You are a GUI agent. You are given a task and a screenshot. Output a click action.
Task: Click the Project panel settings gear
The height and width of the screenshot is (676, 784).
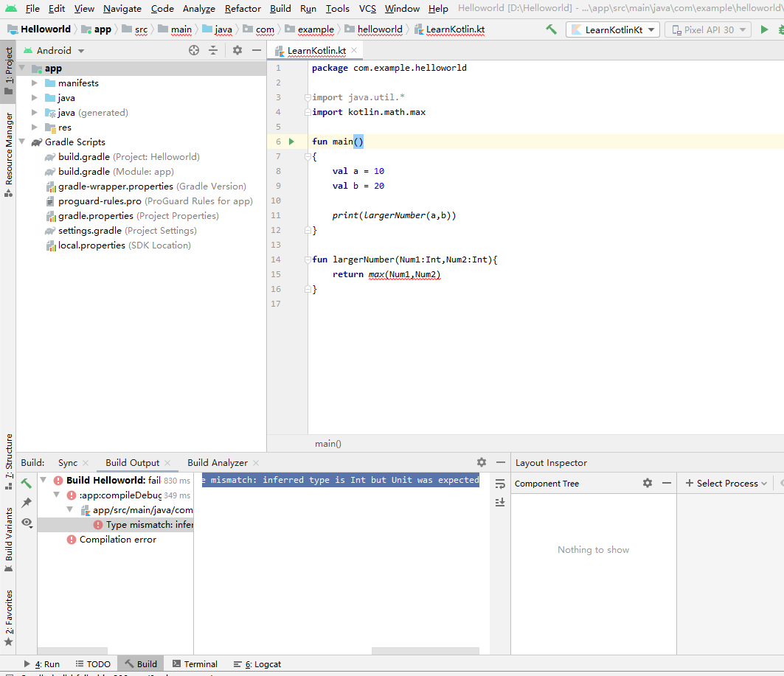pos(237,50)
